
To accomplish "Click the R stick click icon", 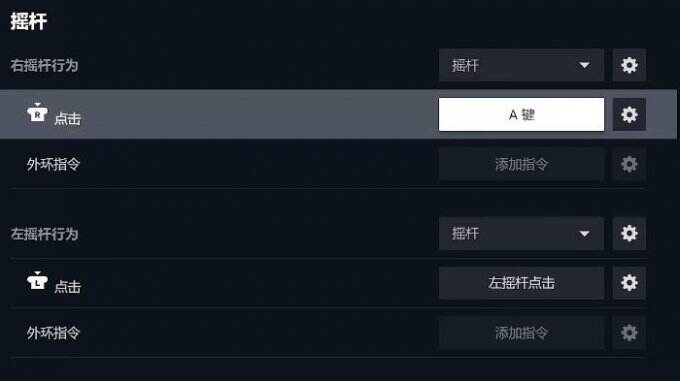I will coord(37,113).
